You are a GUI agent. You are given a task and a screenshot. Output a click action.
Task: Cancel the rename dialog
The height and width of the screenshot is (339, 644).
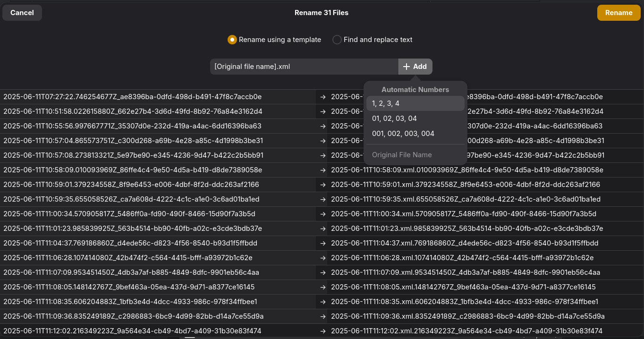click(x=22, y=13)
